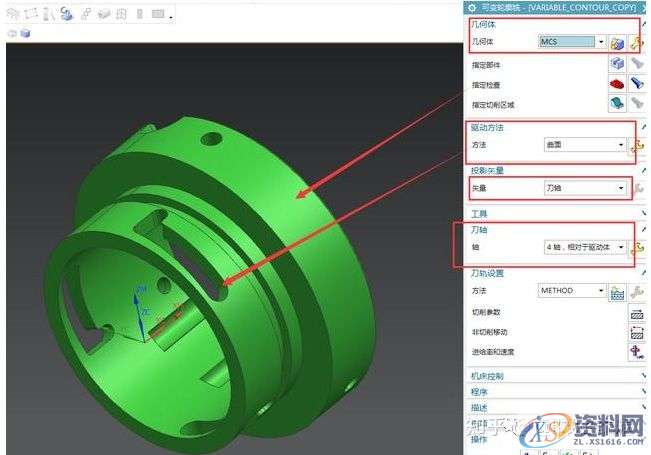651x455 pixels.
Task: Click the Specify Check (指定检查) red geometry icon
Action: pyautogui.click(x=616, y=84)
